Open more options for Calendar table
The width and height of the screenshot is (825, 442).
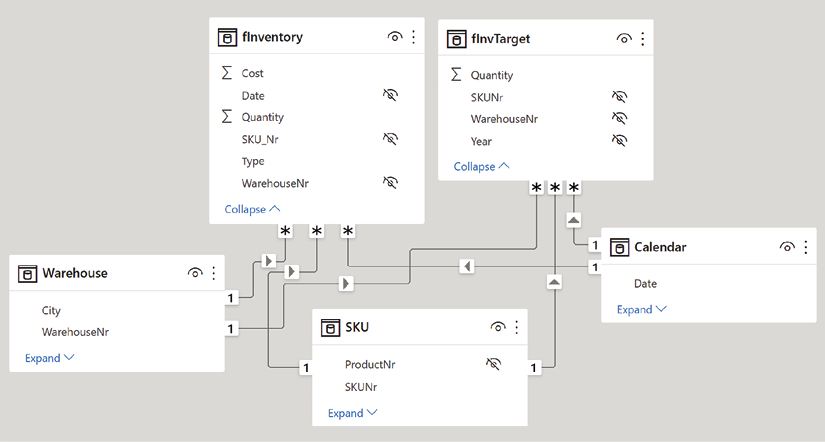tap(806, 247)
